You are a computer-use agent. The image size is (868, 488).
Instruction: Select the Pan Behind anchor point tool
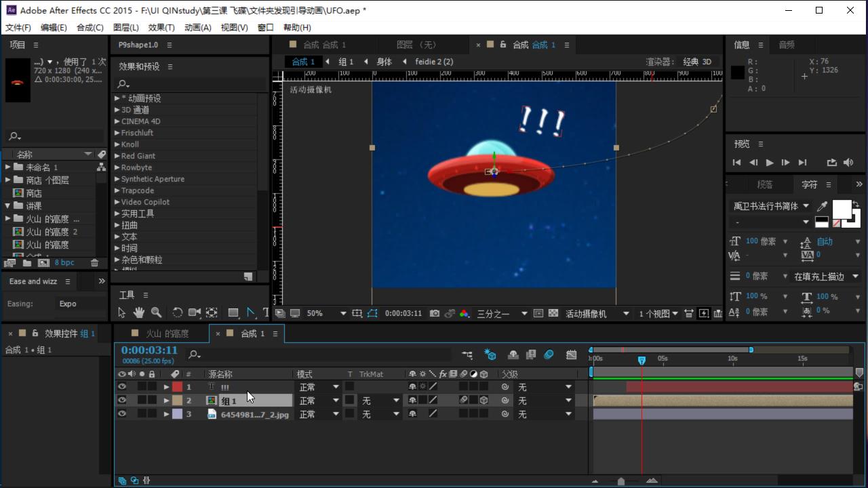[212, 312]
